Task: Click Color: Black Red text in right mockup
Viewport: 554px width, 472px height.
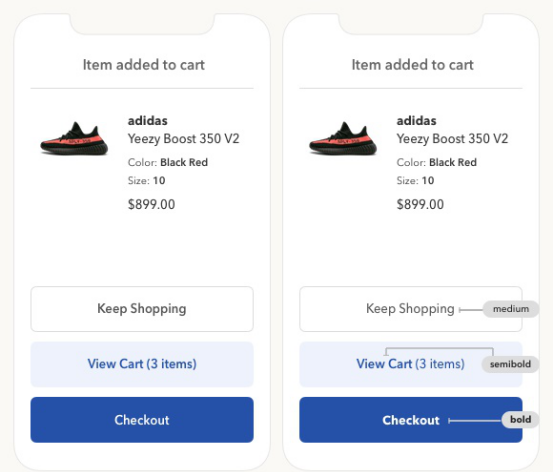Action: pyautogui.click(x=437, y=163)
